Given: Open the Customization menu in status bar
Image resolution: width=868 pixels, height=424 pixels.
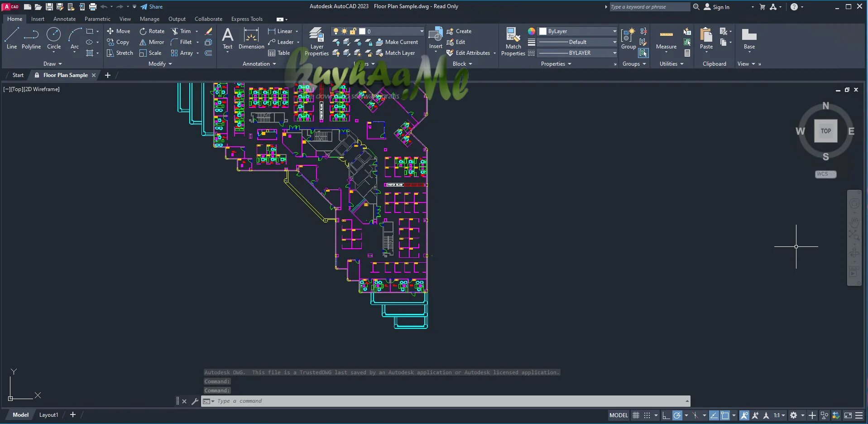Looking at the screenshot, I should tap(859, 415).
